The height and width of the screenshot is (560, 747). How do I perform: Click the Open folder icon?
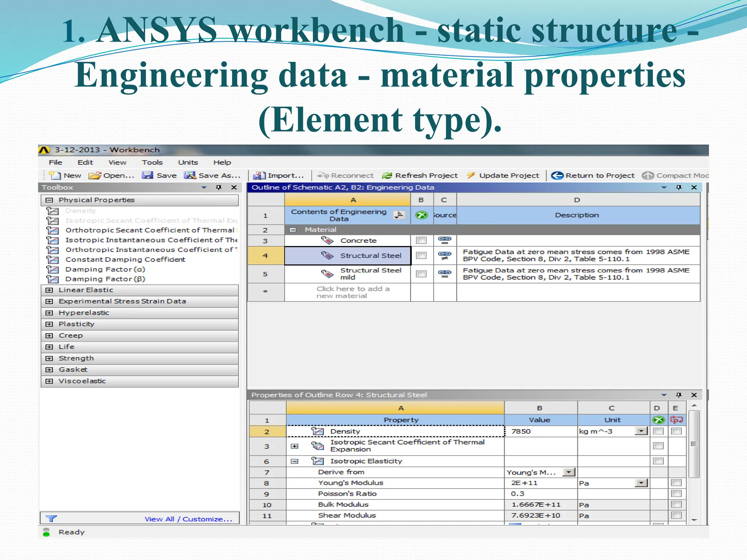95,175
